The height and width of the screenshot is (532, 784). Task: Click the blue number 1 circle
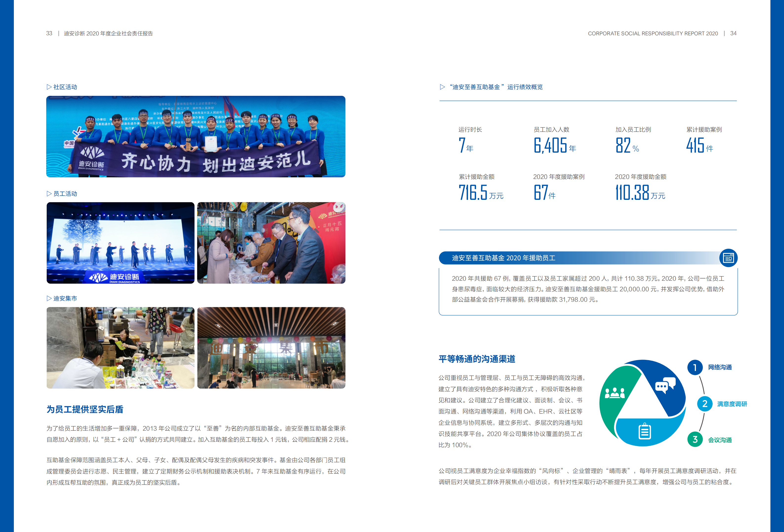(x=695, y=367)
